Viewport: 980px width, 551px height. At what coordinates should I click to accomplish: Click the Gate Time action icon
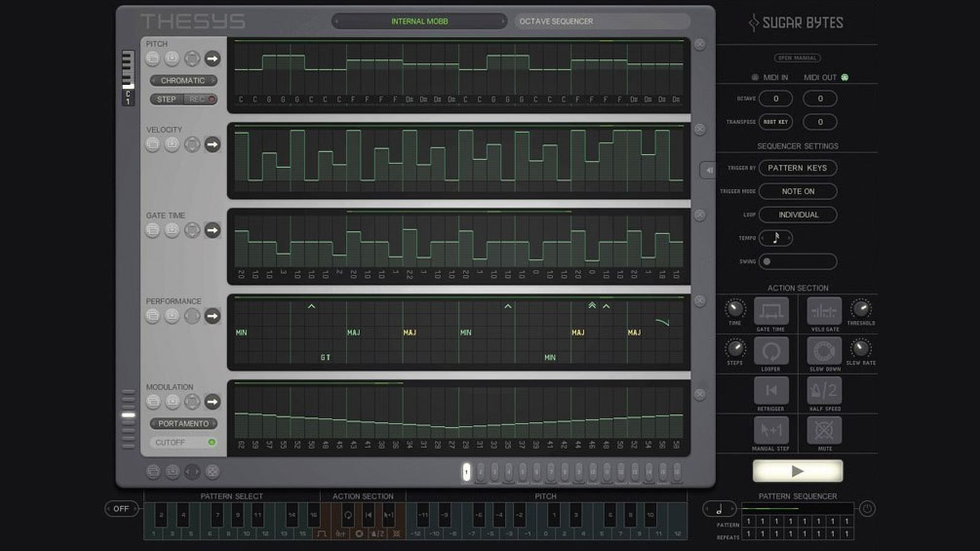tap(771, 311)
